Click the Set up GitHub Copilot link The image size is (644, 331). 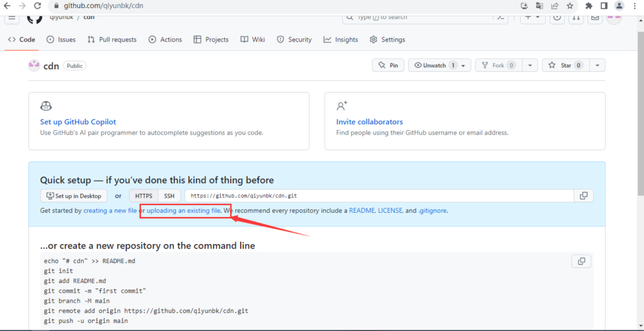tap(78, 121)
